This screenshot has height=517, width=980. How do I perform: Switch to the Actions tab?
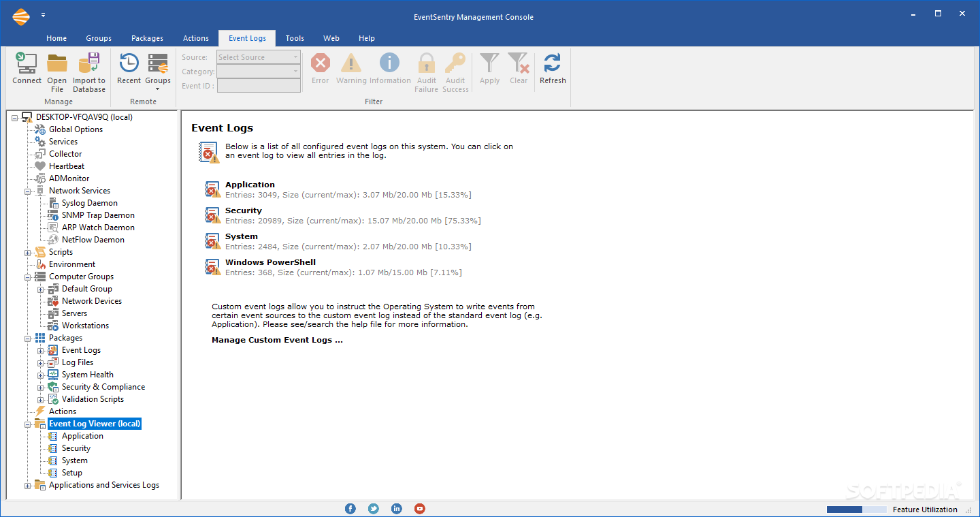[x=196, y=38]
